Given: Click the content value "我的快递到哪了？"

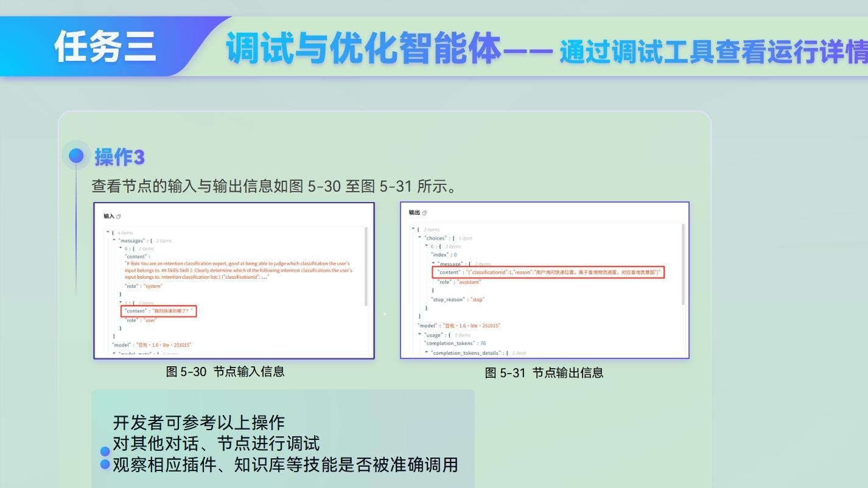Looking at the screenshot, I should click(173, 311).
